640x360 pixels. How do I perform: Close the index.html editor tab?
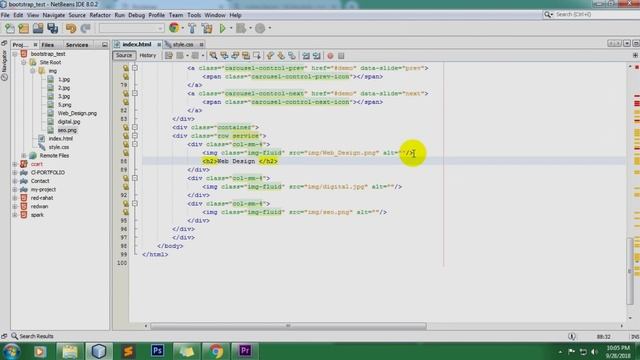point(159,44)
